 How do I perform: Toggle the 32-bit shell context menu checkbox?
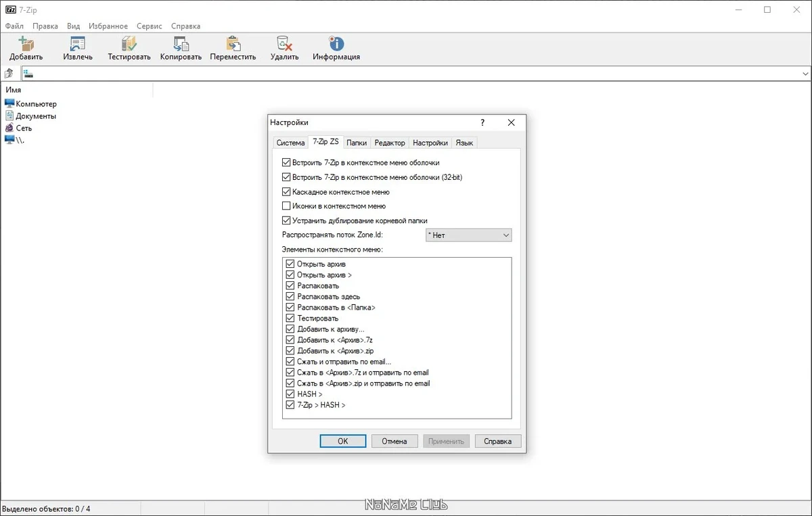point(286,177)
